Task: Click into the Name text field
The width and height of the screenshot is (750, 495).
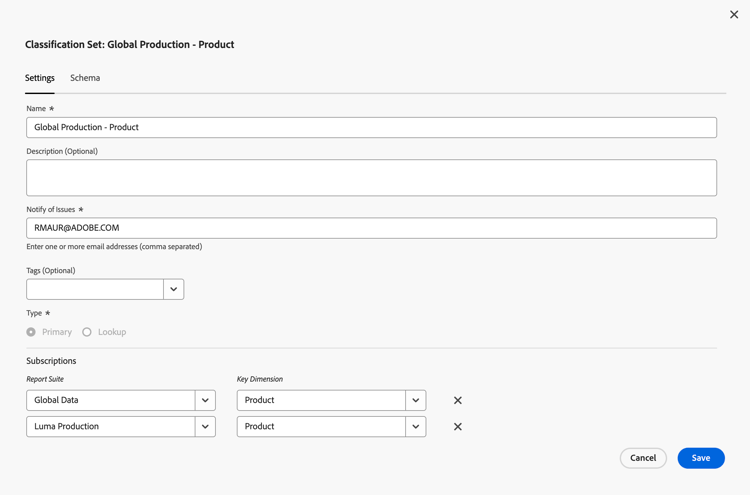Action: pos(371,127)
